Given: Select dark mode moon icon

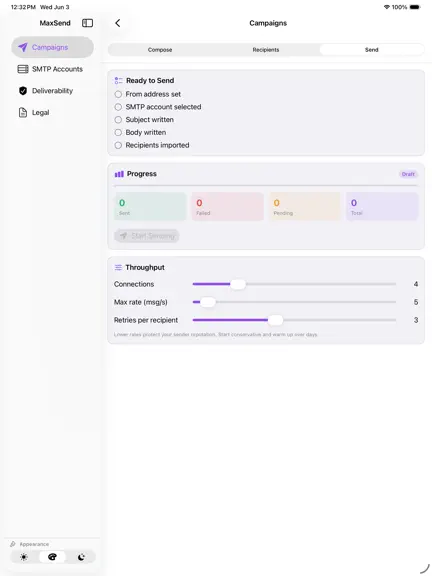Looking at the screenshot, I should coord(81,557).
